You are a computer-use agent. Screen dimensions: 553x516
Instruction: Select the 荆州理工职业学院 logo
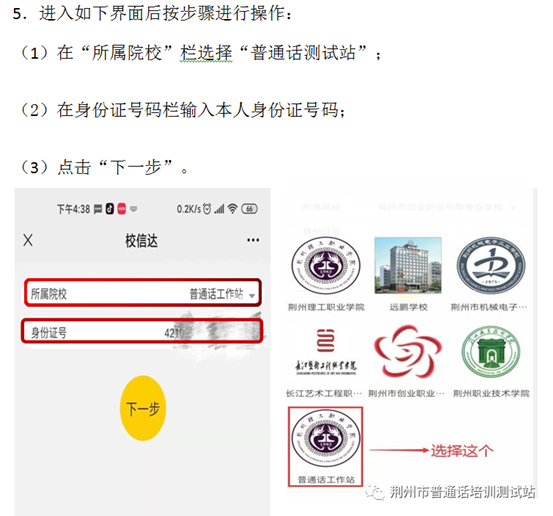[x=326, y=266]
